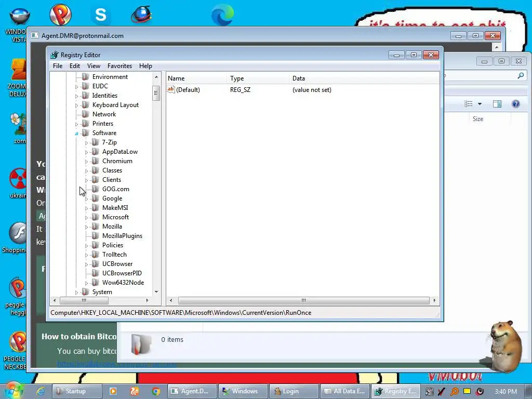Open the Help icon in the Explorer window
The width and height of the screenshot is (532, 399).
point(515,104)
